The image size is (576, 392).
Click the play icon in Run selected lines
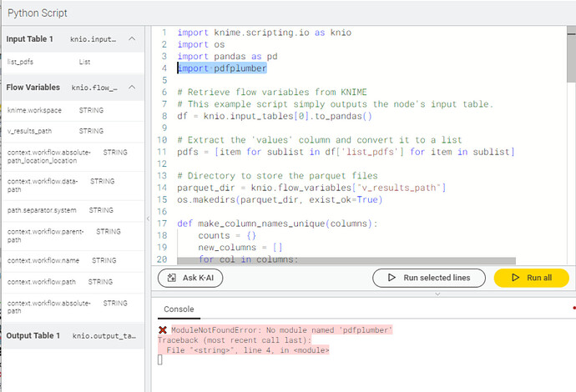(x=392, y=278)
